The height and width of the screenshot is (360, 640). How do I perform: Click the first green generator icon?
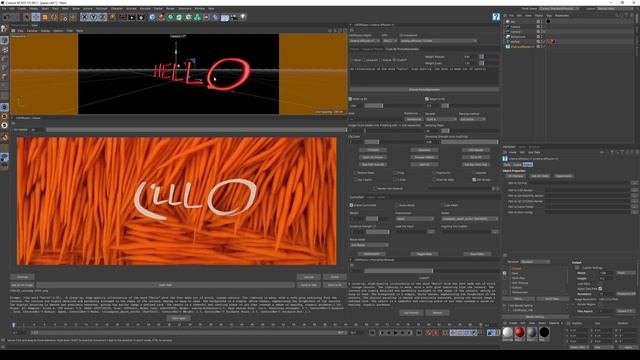(x=171, y=17)
